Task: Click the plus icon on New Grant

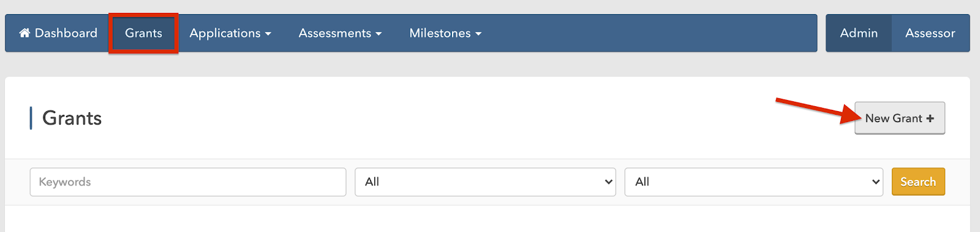Action: click(930, 118)
